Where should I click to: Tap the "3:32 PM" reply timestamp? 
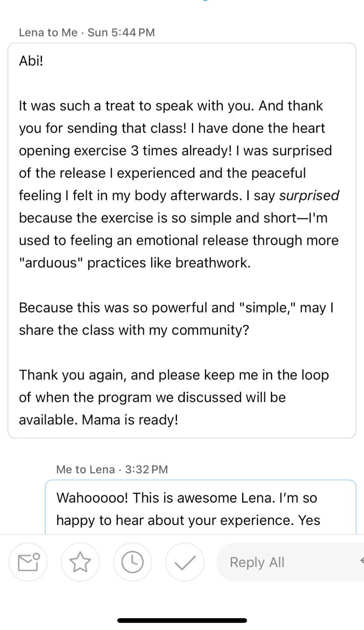tap(146, 469)
